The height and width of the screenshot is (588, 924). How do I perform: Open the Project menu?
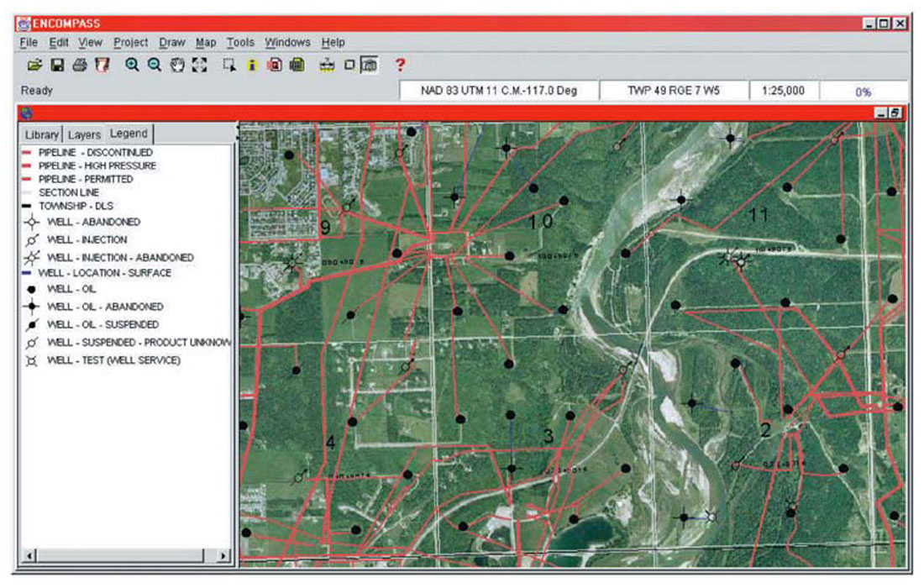[131, 43]
